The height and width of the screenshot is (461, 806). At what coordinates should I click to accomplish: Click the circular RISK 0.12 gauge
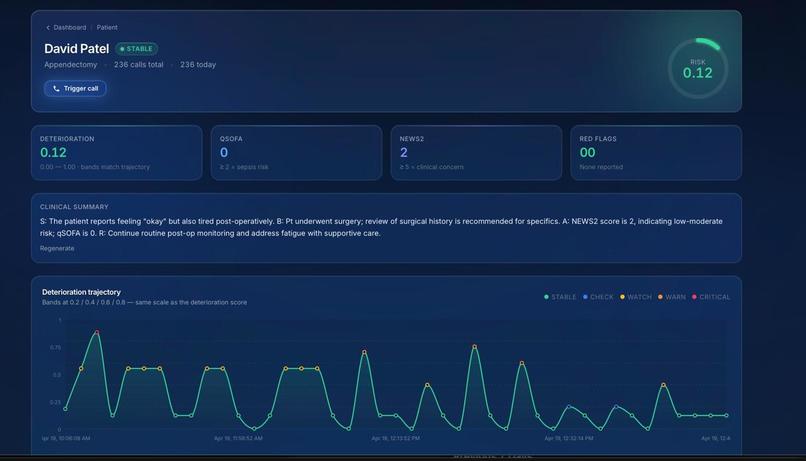pyautogui.click(x=698, y=68)
